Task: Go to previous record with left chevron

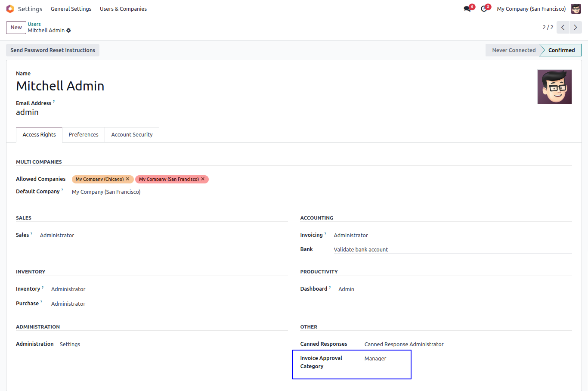Action: 563,28
